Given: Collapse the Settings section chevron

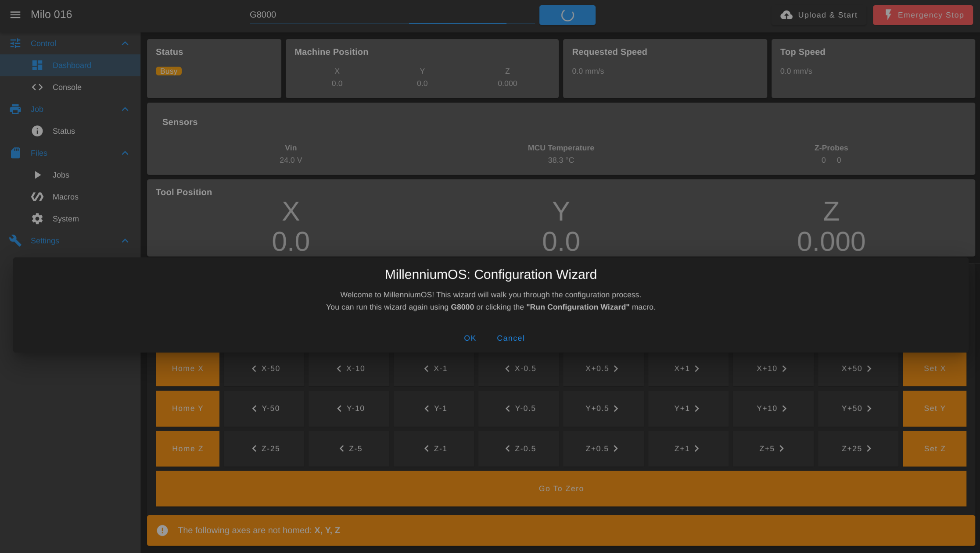Looking at the screenshot, I should pos(125,241).
